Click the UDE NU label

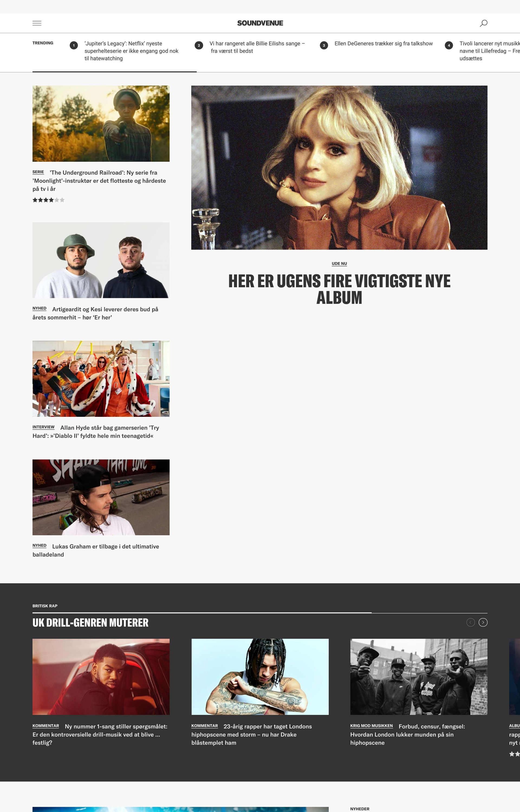(x=339, y=264)
